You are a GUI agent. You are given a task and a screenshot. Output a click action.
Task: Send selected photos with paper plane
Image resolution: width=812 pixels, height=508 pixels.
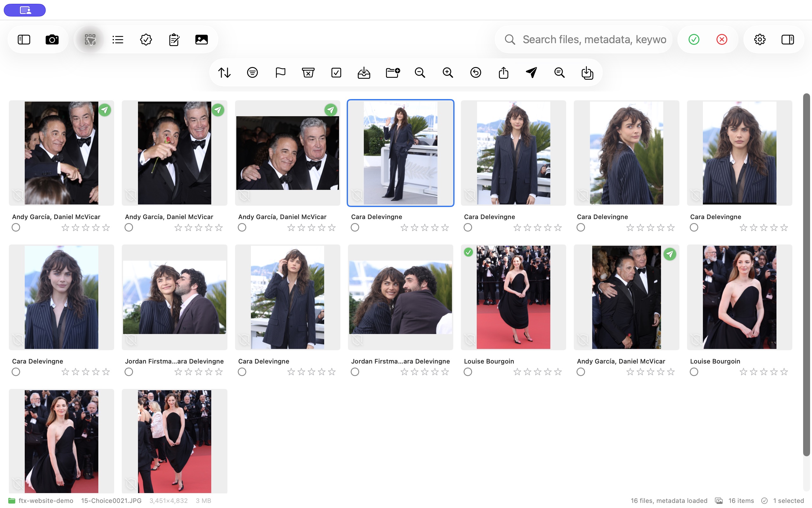coord(532,73)
